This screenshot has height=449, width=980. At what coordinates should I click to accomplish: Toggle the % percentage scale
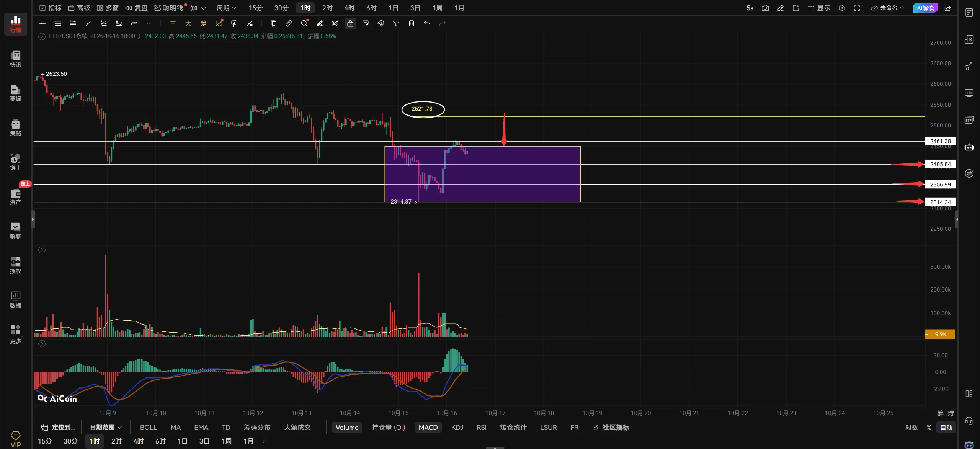pyautogui.click(x=929, y=428)
